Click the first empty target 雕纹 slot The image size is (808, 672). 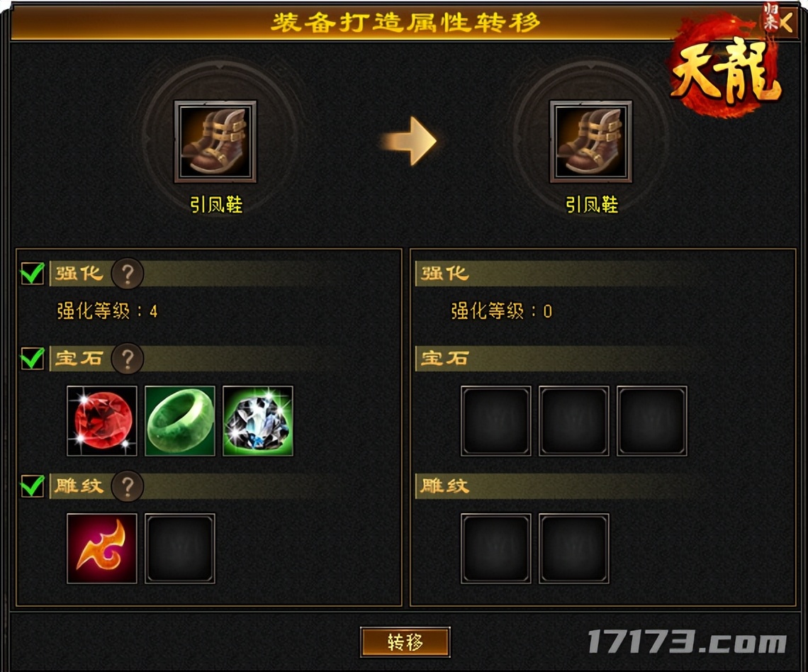pyautogui.click(x=495, y=549)
